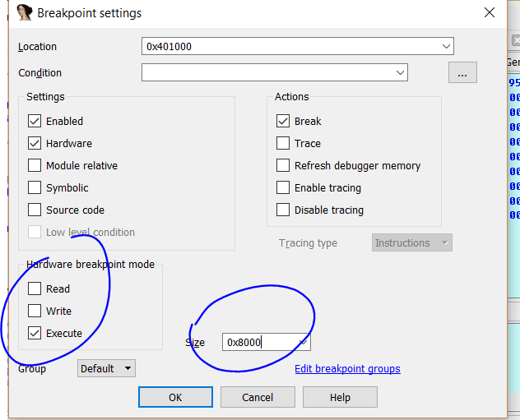Check the Symbolic checkbox
The width and height of the screenshot is (520, 420).
click(x=35, y=187)
